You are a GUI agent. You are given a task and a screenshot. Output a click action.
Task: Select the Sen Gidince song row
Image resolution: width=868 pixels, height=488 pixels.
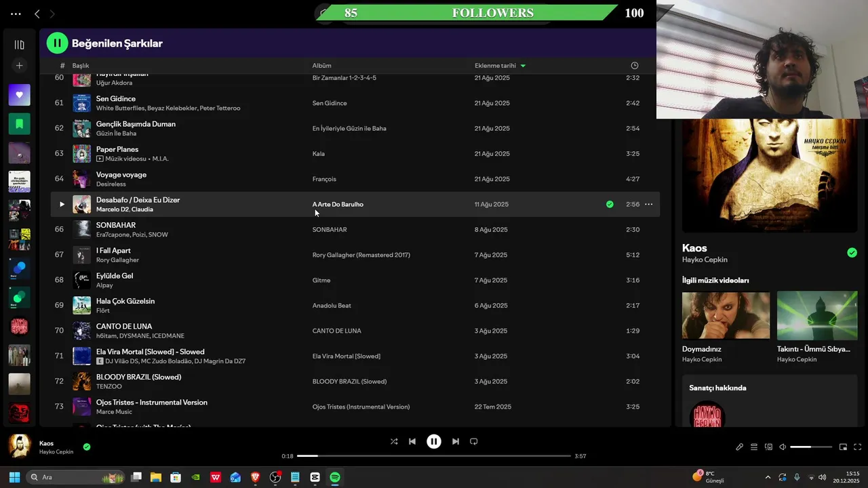[x=355, y=103]
